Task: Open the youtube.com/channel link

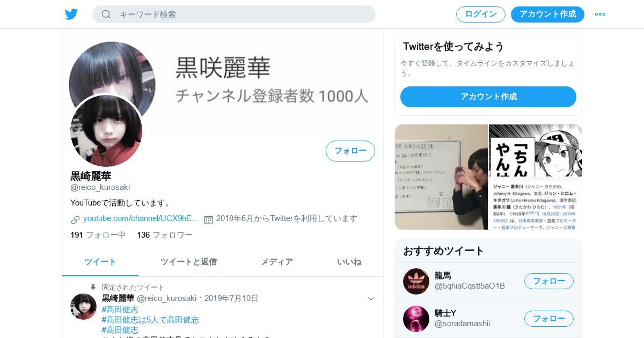Action: (x=141, y=218)
